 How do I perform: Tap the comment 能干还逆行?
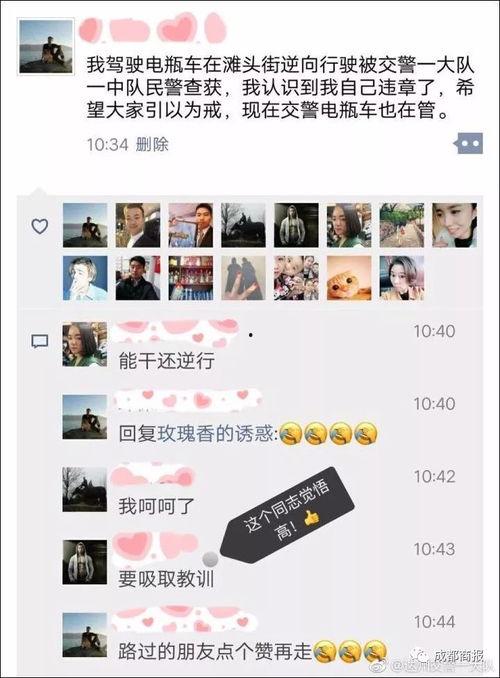point(167,361)
